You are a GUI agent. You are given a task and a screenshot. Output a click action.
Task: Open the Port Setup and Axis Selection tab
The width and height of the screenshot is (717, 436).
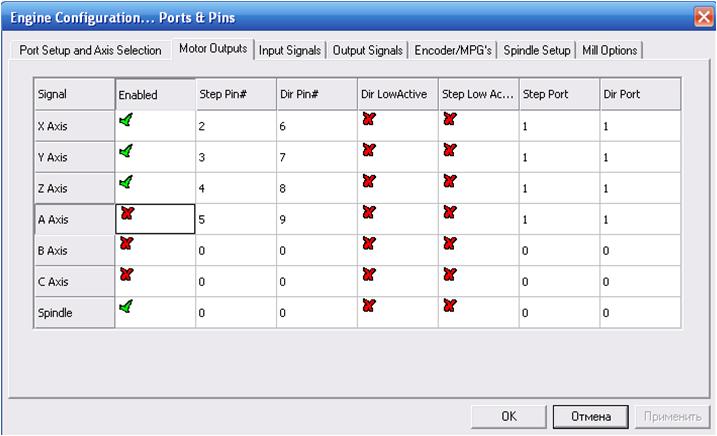[90, 50]
